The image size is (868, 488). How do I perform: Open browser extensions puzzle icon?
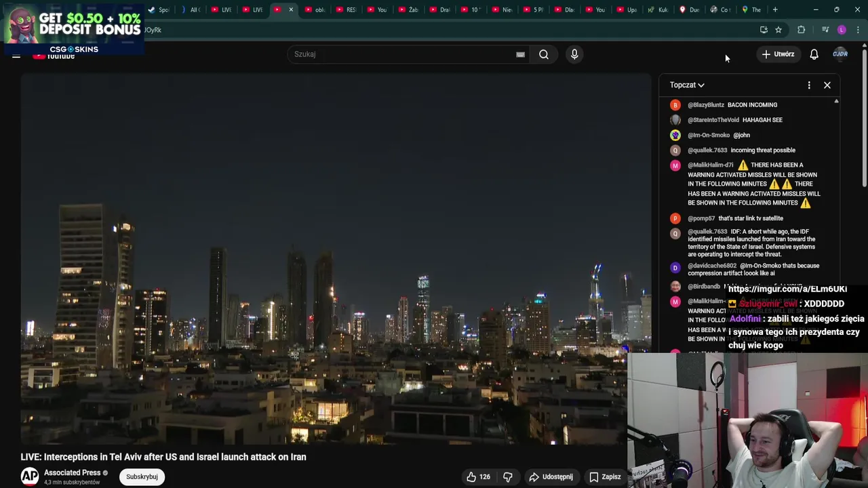click(x=801, y=30)
